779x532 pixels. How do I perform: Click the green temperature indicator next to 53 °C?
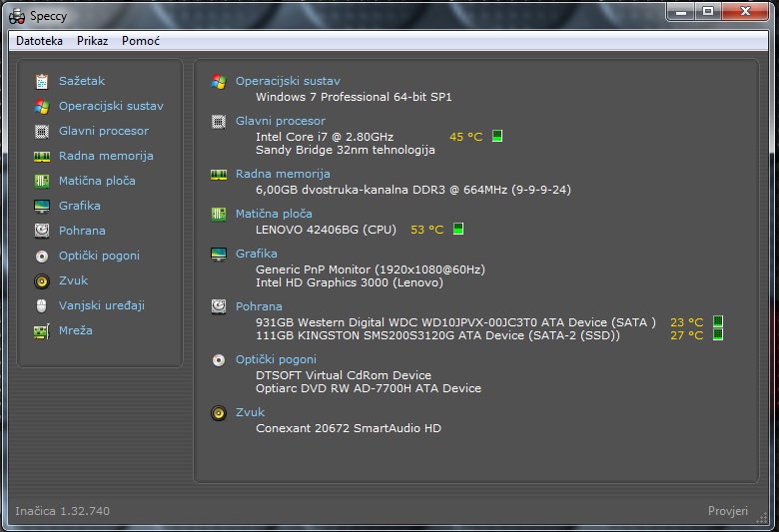coord(458,229)
